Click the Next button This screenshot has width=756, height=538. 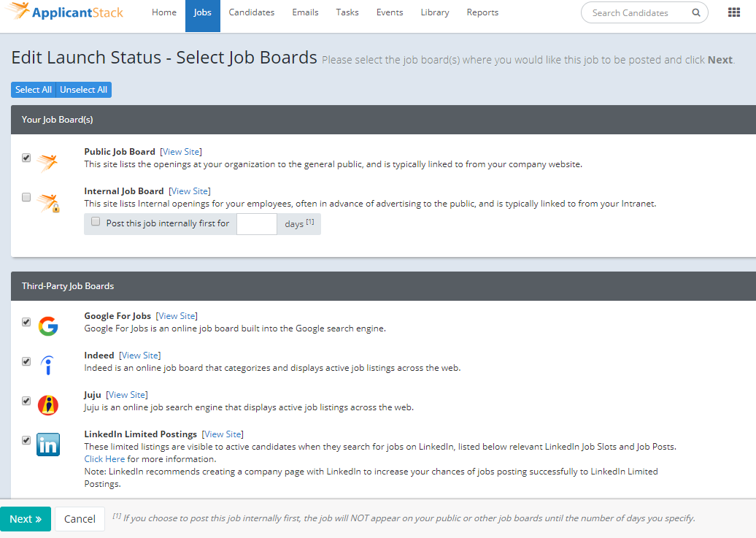pos(26,518)
